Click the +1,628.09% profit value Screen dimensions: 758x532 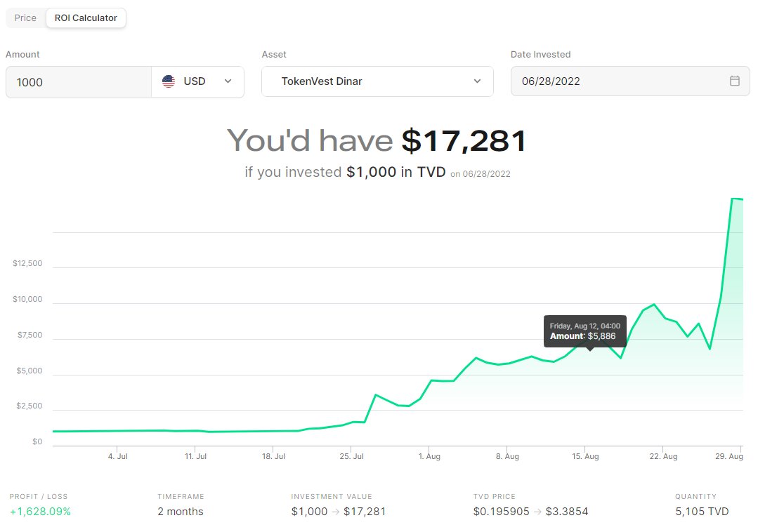point(41,512)
